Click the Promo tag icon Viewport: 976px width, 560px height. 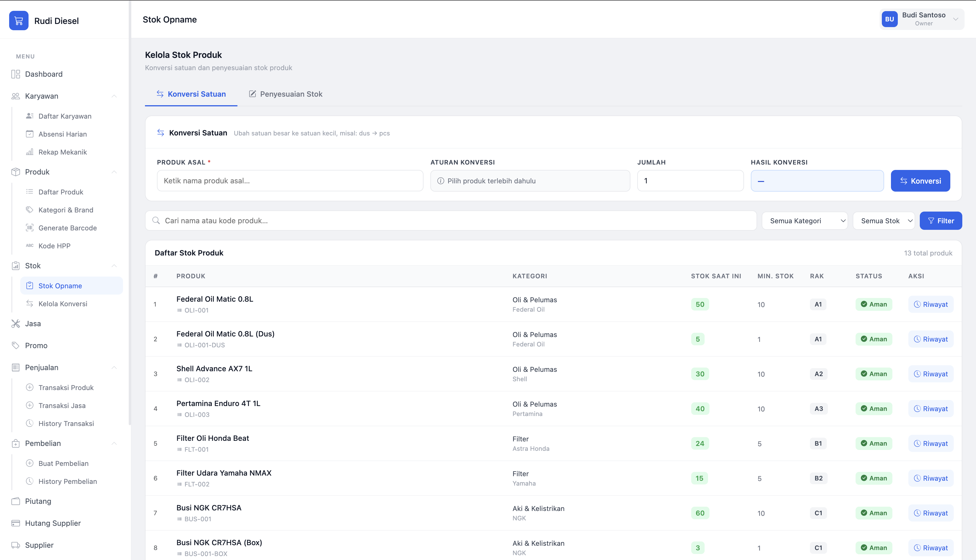[15, 345]
